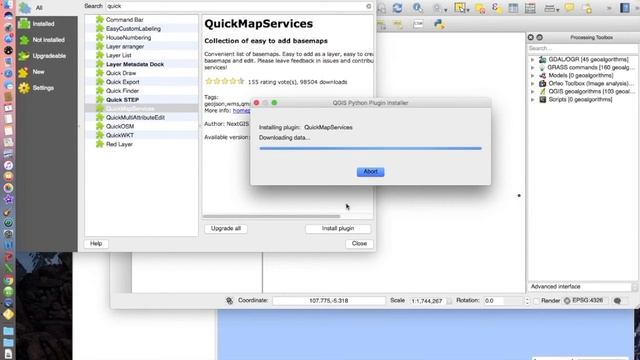Click the QuickMapServices star rating
The image size is (640, 360).
[x=224, y=82]
